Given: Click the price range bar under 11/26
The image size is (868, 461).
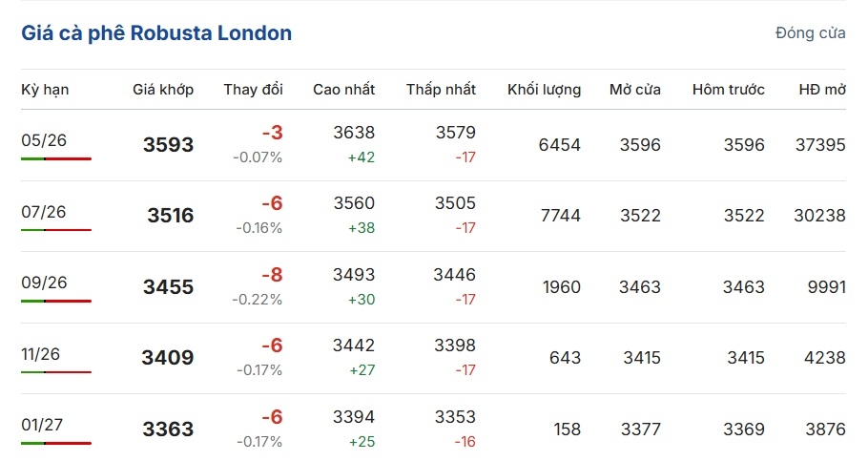Looking at the screenshot, I should pos(56,372).
